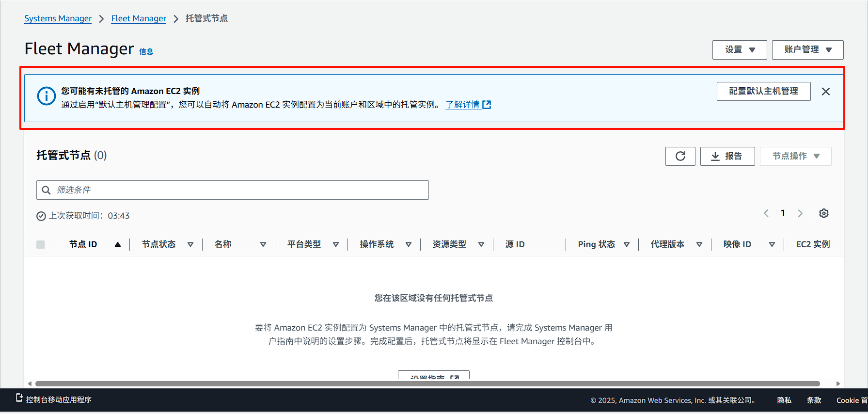Click the 筛选条件 filter search field
The height and width of the screenshot is (414, 868).
(x=233, y=190)
